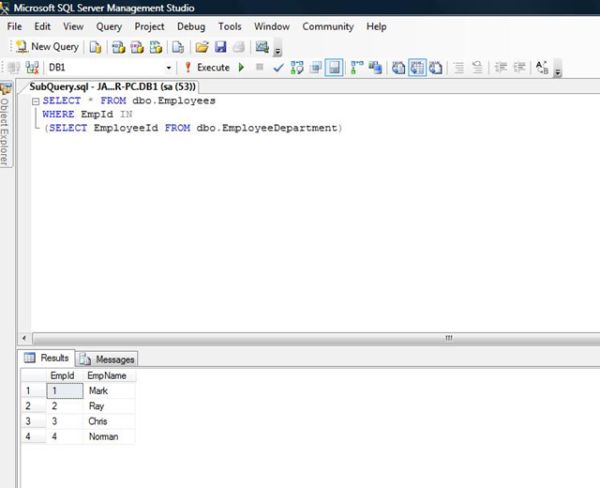
Task: Click the New Query button
Action: pyautogui.click(x=47, y=47)
